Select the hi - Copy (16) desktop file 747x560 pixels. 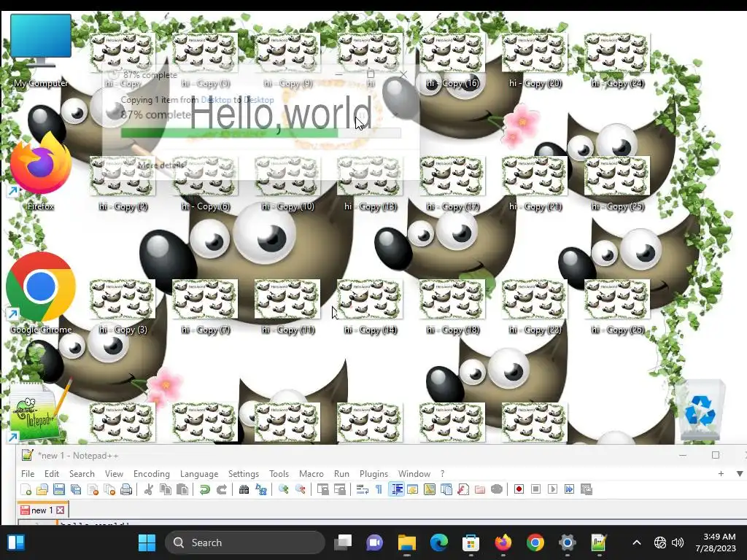click(452, 61)
